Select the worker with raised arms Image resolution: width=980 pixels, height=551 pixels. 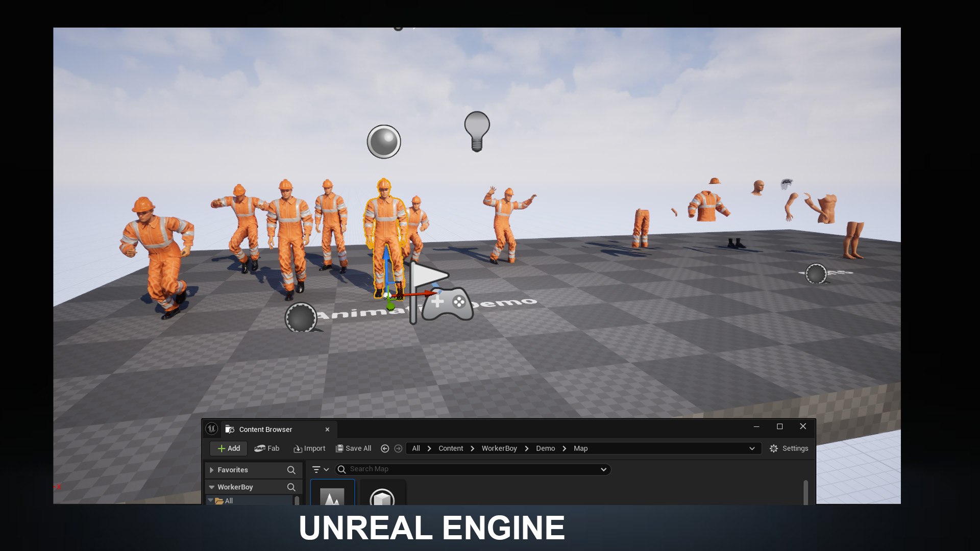(x=506, y=224)
